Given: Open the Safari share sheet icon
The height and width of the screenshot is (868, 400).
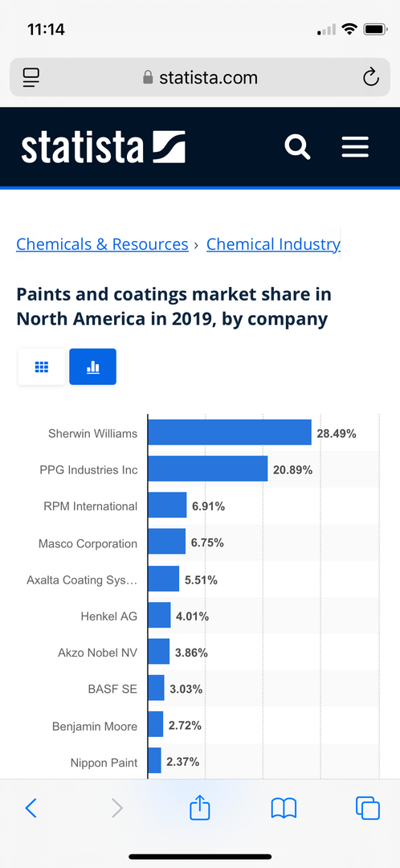Looking at the screenshot, I should 200,807.
